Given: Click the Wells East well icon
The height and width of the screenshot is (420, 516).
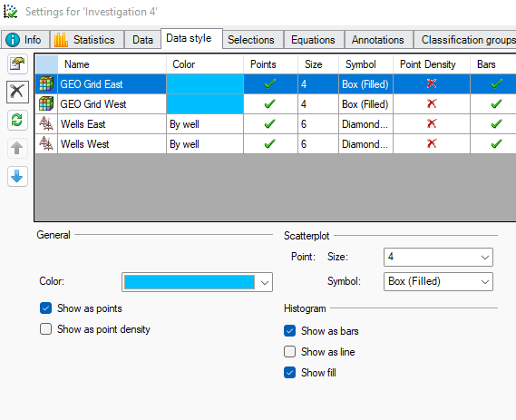Looking at the screenshot, I should 46,124.
